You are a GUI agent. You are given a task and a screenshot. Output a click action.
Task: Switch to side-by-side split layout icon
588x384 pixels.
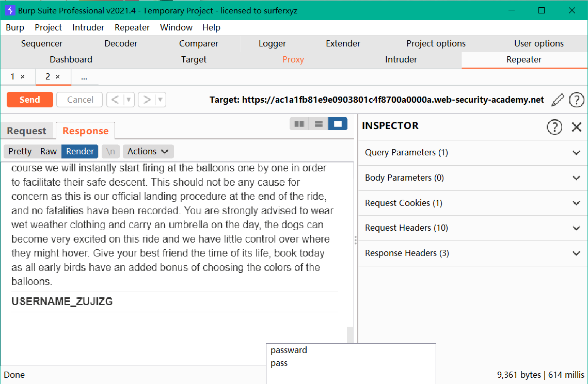299,124
